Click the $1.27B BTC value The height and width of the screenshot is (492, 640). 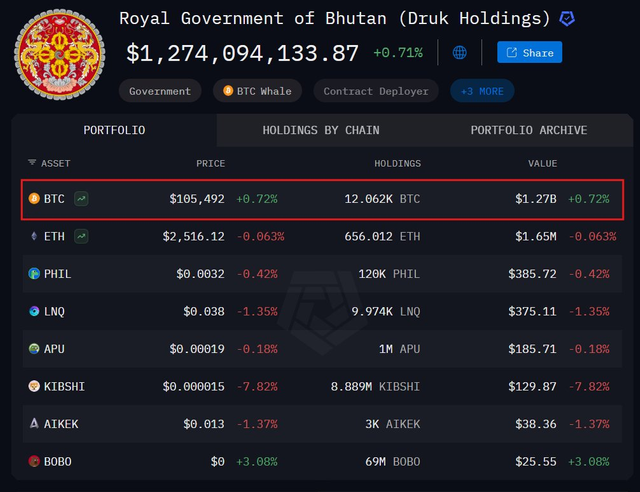tap(536, 199)
